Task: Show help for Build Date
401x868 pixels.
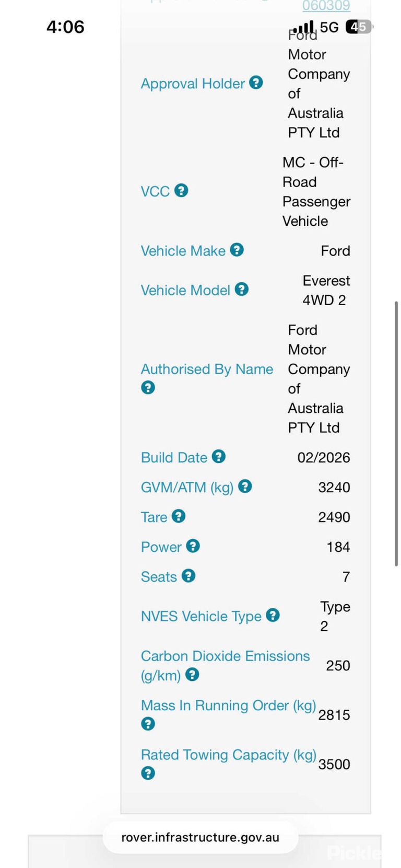Action: tap(219, 456)
